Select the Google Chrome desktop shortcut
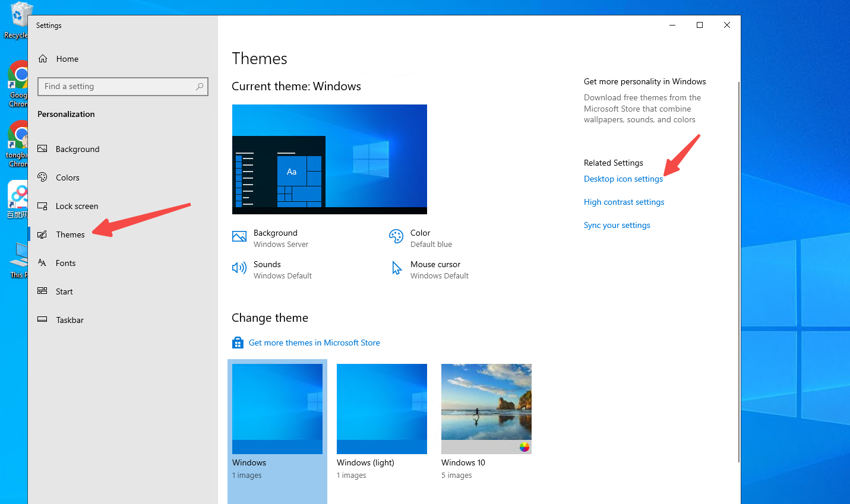This screenshot has width=850, height=504. click(x=17, y=84)
